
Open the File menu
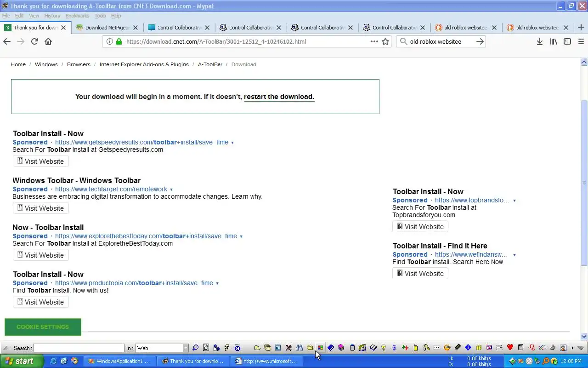point(6,16)
